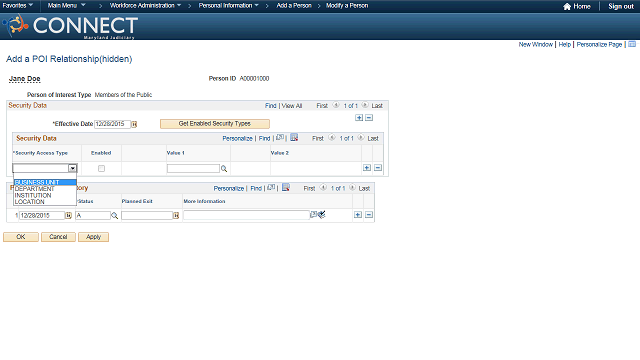Click the Apply button
The image size is (640, 360).
[93, 237]
